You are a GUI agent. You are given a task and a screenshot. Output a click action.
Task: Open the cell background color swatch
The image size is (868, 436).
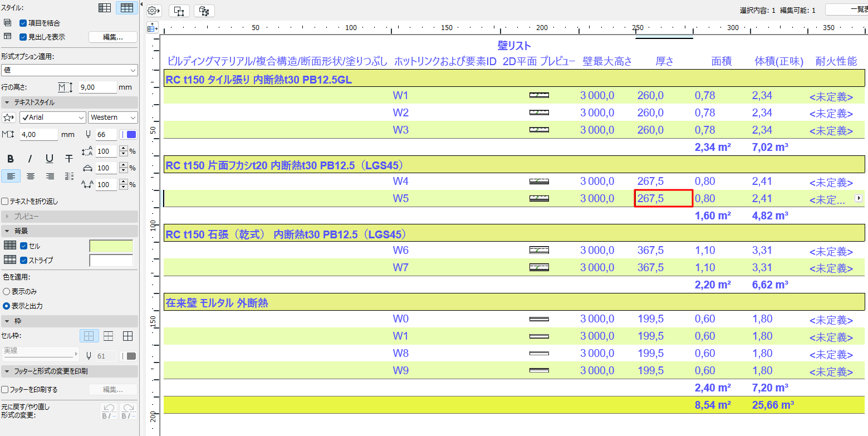111,245
